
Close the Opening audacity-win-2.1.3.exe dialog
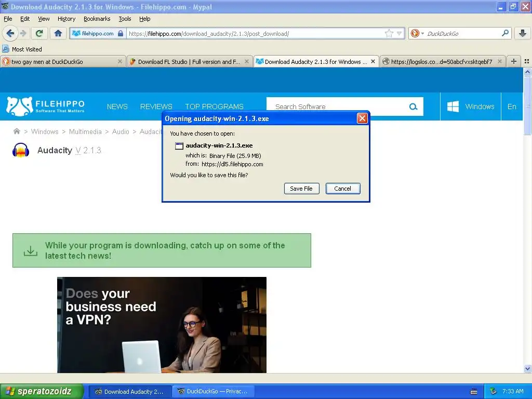click(362, 118)
